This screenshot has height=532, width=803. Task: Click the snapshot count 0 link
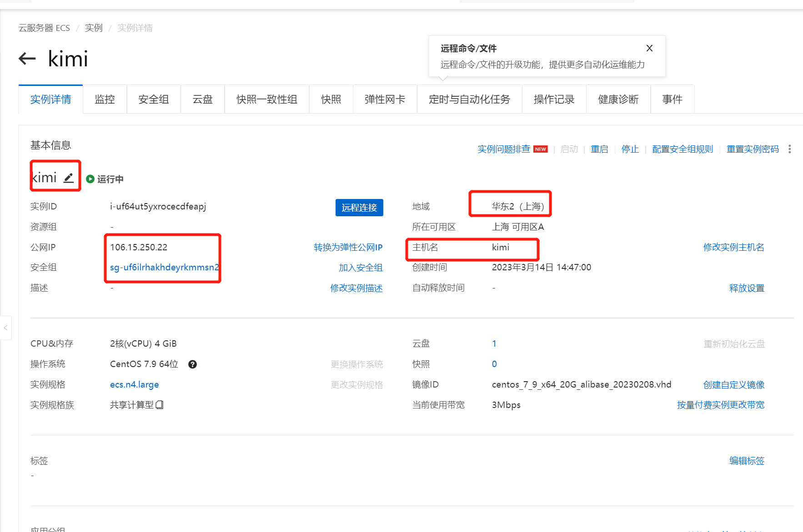494,364
